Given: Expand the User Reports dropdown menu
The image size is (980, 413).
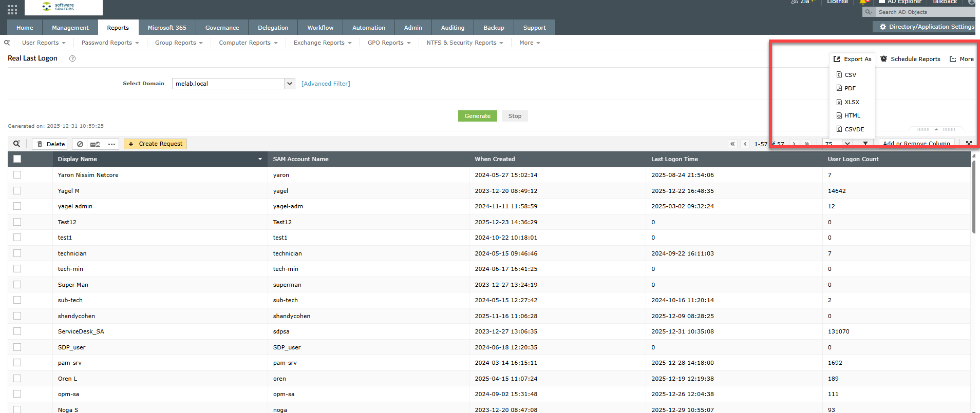Looking at the screenshot, I should pos(44,43).
